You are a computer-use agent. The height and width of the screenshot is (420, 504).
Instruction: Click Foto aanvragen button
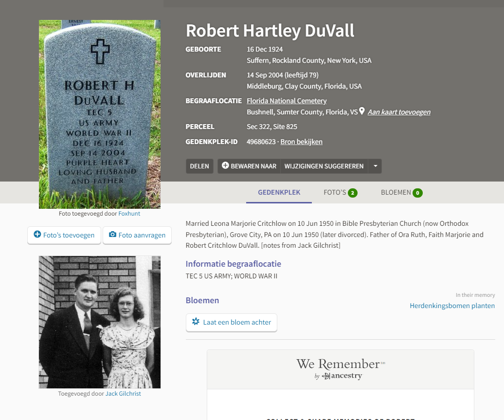(137, 235)
